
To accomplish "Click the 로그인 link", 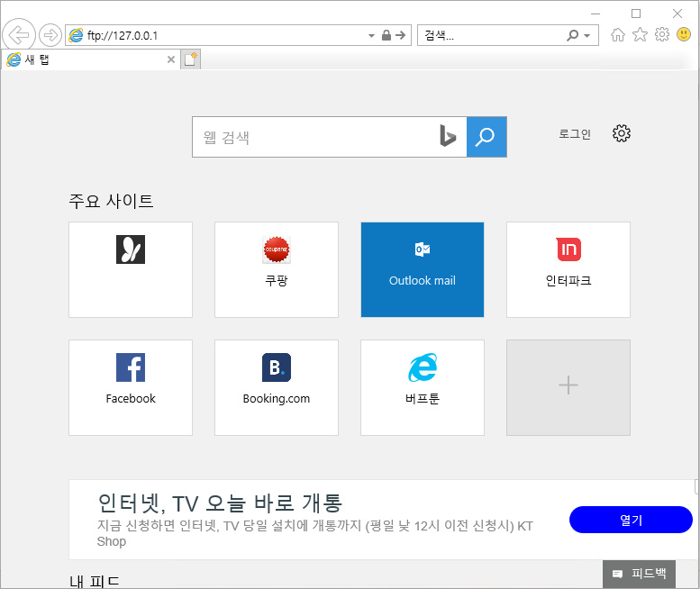I will pos(575,133).
